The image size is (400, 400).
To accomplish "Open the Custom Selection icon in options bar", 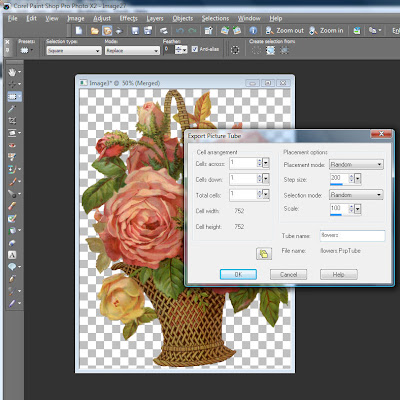I will pos(235,50).
